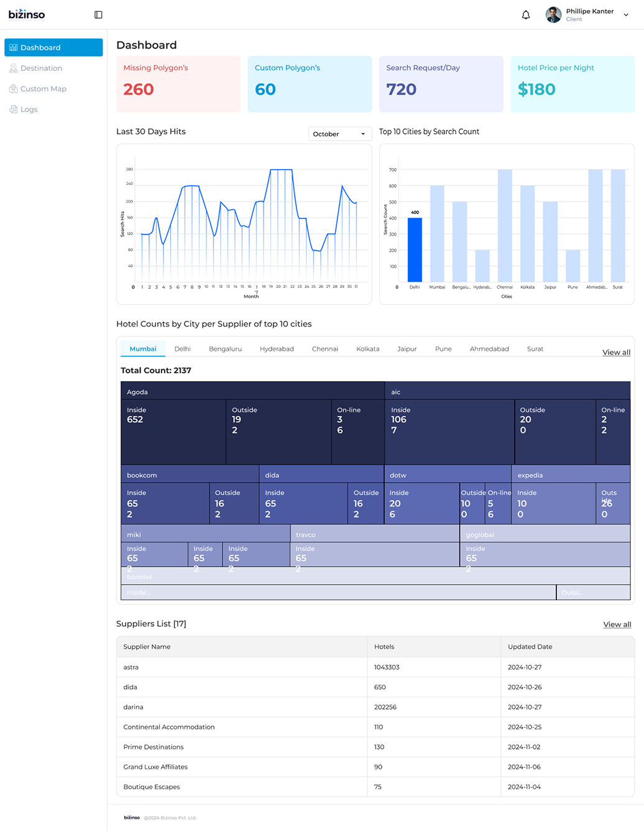Switch to the Bengaluru tab

coord(225,349)
